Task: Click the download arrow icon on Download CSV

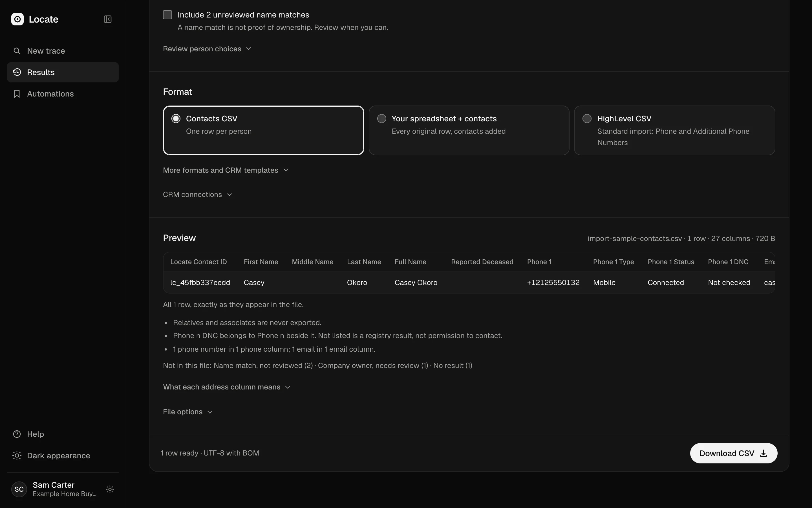Action: click(763, 453)
